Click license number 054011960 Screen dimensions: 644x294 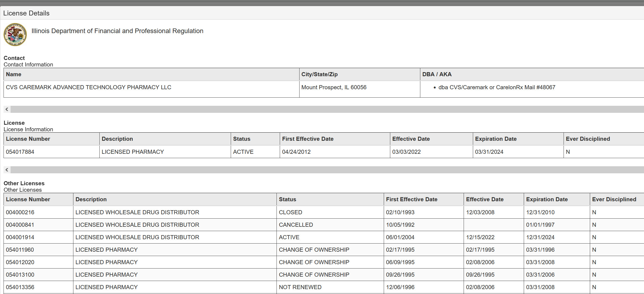pos(20,250)
